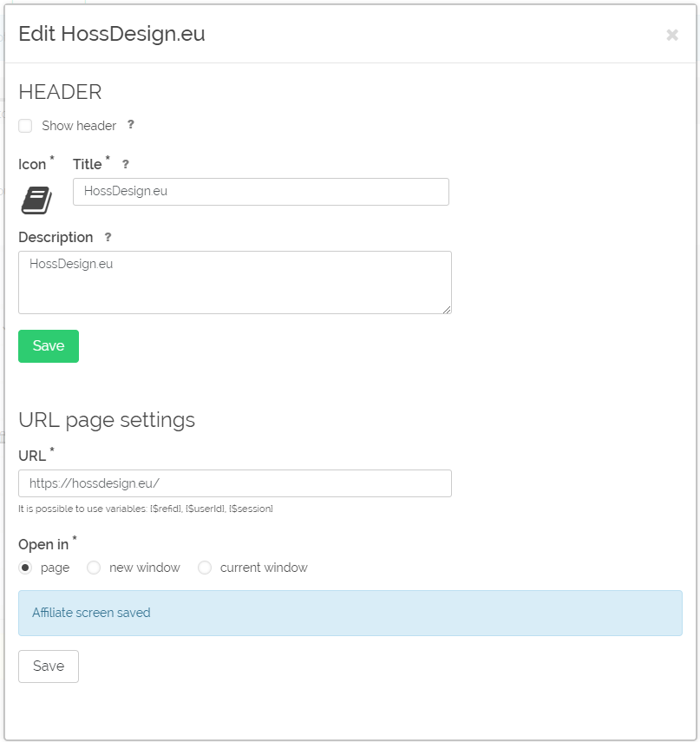
Task: Click the white Save button at the bottom
Action: [x=49, y=666]
